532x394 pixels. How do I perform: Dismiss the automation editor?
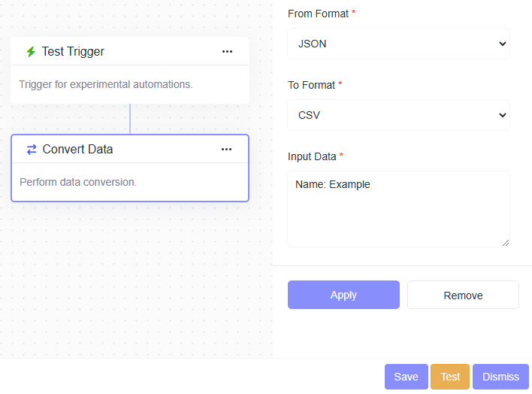pyautogui.click(x=500, y=377)
